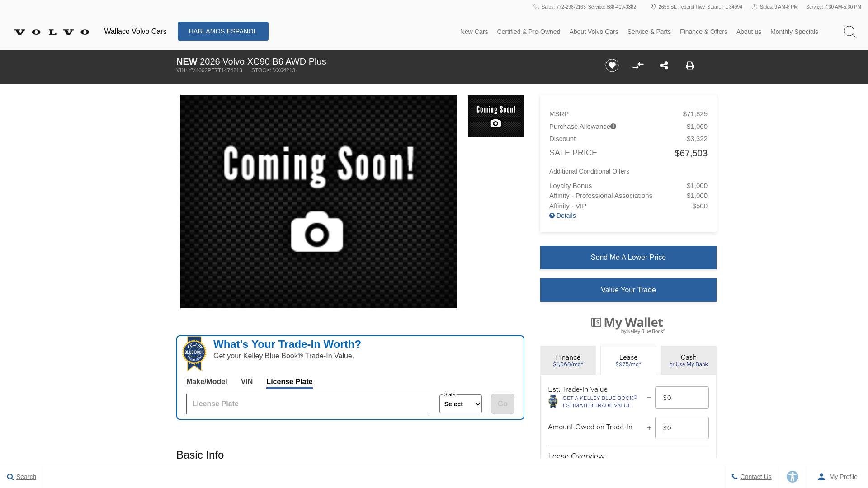Click the Basic Info heading
The image size is (868, 488).
coord(200,455)
